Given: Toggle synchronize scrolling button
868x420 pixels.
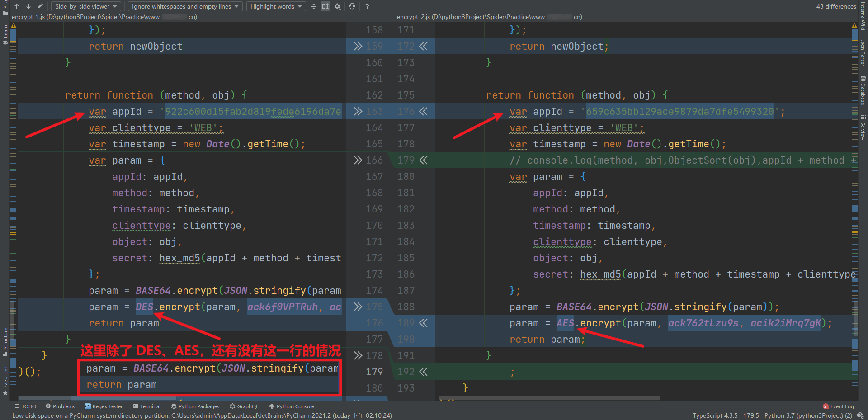Looking at the screenshot, I should pyautogui.click(x=325, y=6).
